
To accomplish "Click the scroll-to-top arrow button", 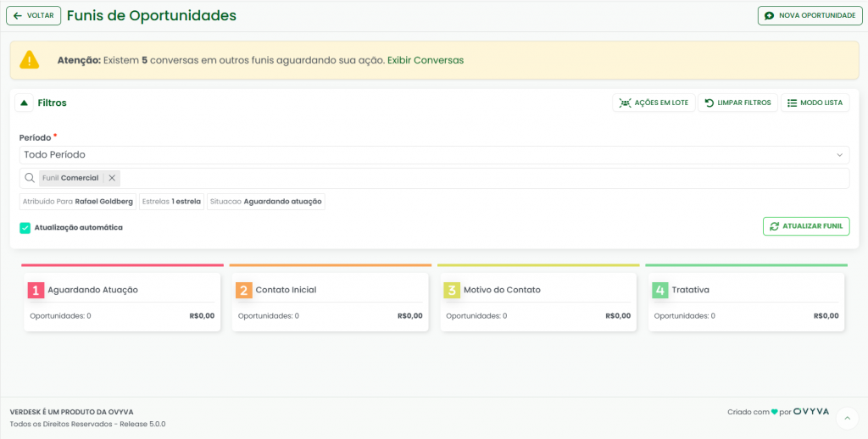I will pyautogui.click(x=847, y=418).
